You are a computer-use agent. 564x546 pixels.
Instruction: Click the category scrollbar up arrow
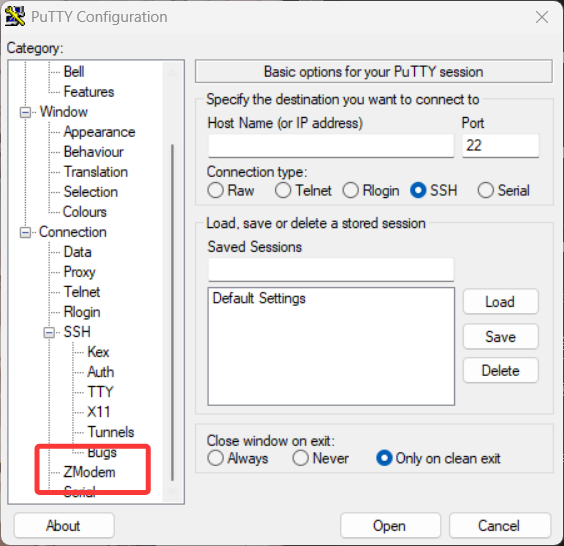172,73
